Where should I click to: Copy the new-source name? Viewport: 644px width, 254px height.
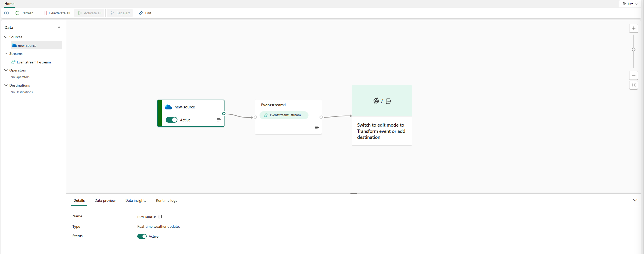pos(160,217)
